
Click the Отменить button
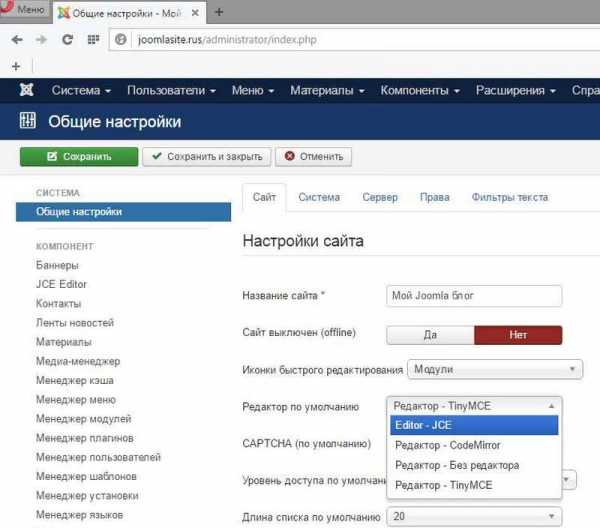(313, 156)
